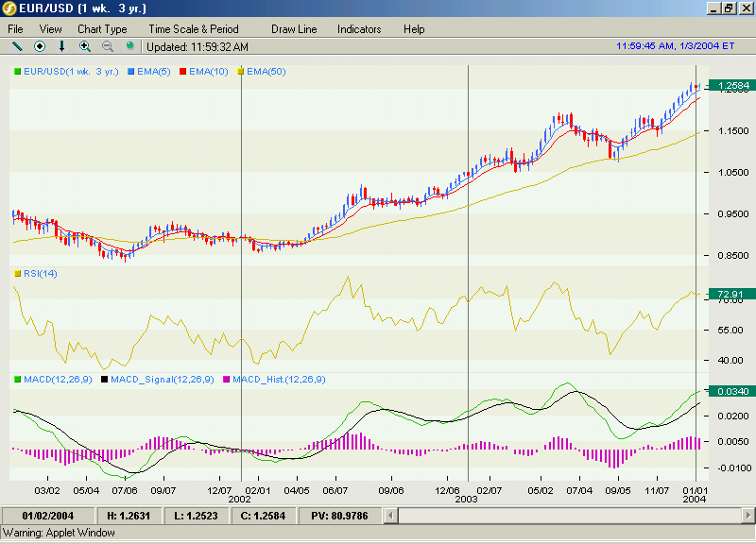Click the C: 1.2584 close field
Screen dimensions: 756x544
click(263, 516)
